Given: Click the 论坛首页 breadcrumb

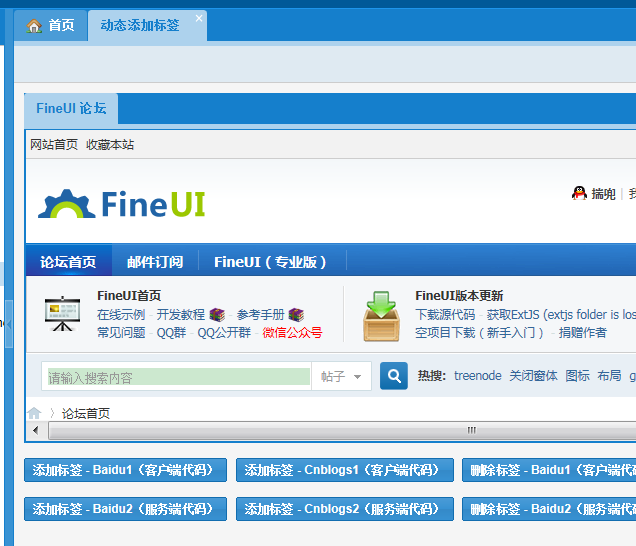Looking at the screenshot, I should coord(86,413).
